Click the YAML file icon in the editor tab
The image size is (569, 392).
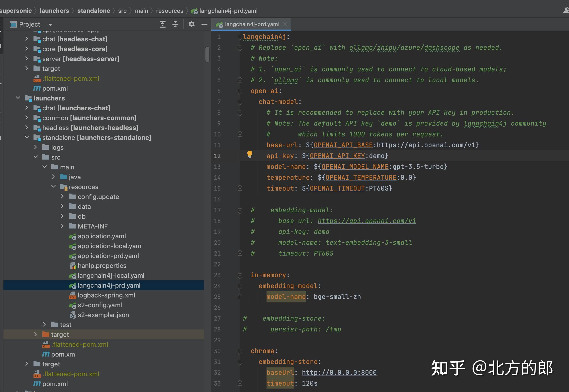220,24
